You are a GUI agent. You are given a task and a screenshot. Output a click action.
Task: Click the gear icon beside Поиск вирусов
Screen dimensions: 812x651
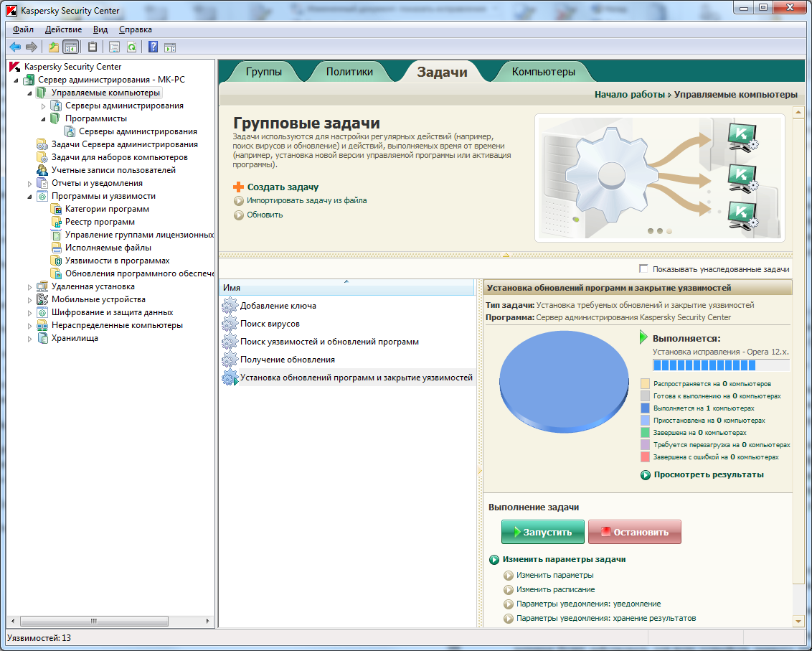coord(230,324)
